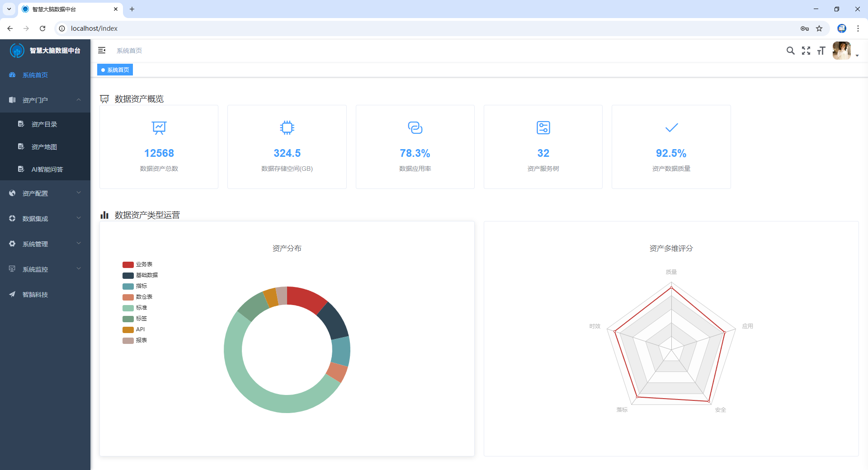Select the 系统首页 page tab
This screenshot has height=470, width=868.
pyautogui.click(x=115, y=70)
